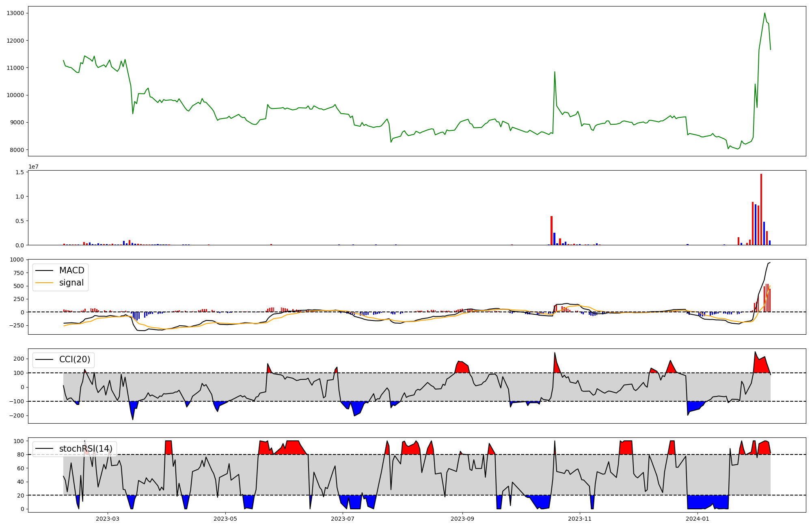Screen dimensions: 812x528
Task: Click the 2023-09 date tick label
Action: point(462,519)
